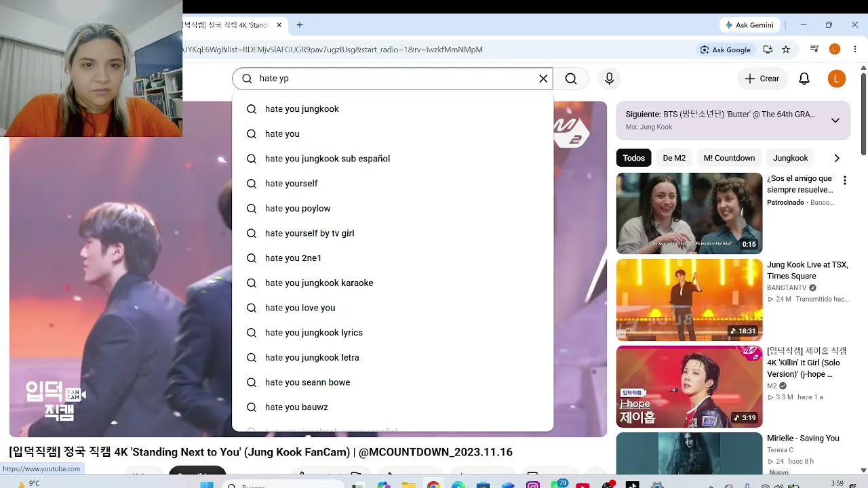
Task: Expand the Siguiente mix playlist panel
Action: [x=835, y=120]
